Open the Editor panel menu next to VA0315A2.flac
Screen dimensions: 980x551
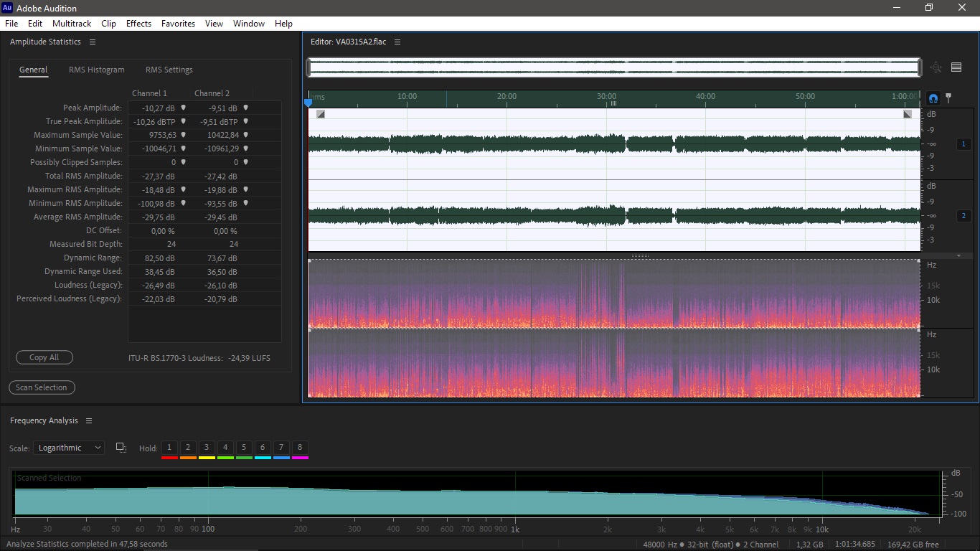pyautogui.click(x=397, y=42)
